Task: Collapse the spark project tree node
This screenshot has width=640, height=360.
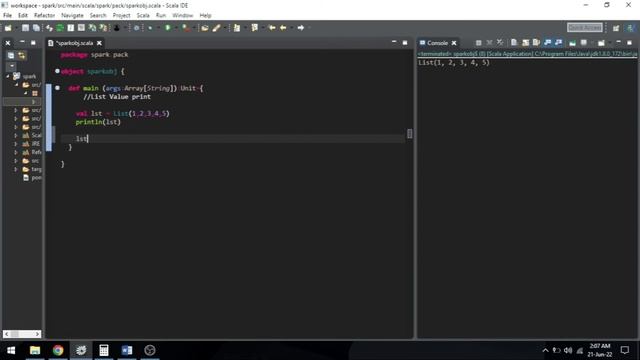Action: (8, 76)
